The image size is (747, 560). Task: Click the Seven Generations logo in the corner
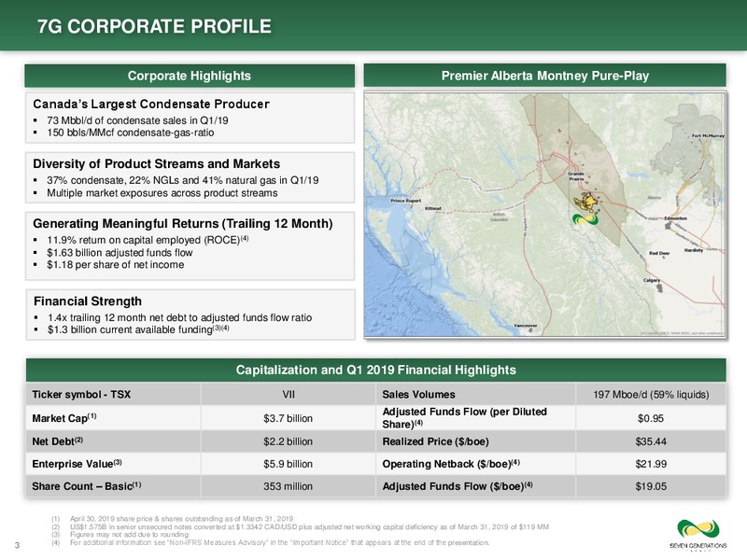pyautogui.click(x=698, y=534)
